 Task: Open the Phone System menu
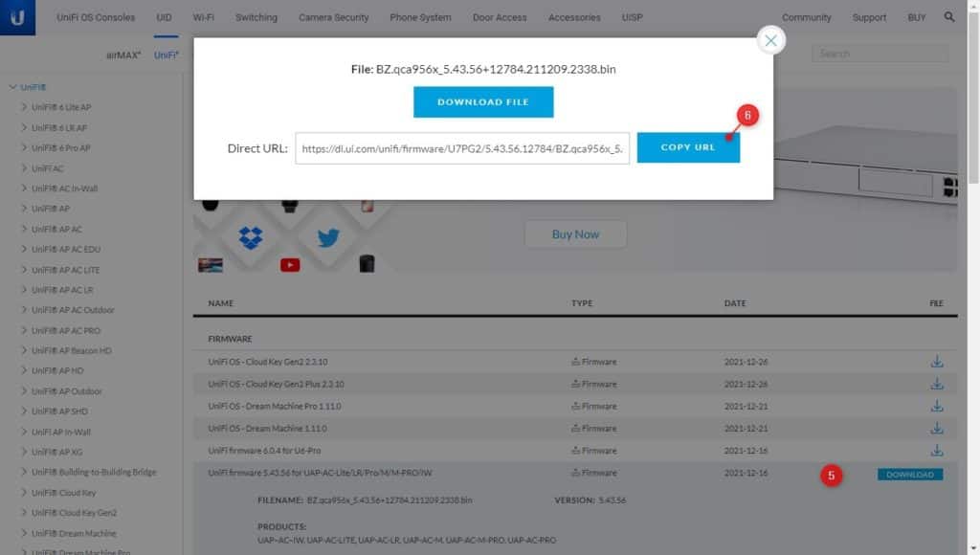click(x=421, y=17)
